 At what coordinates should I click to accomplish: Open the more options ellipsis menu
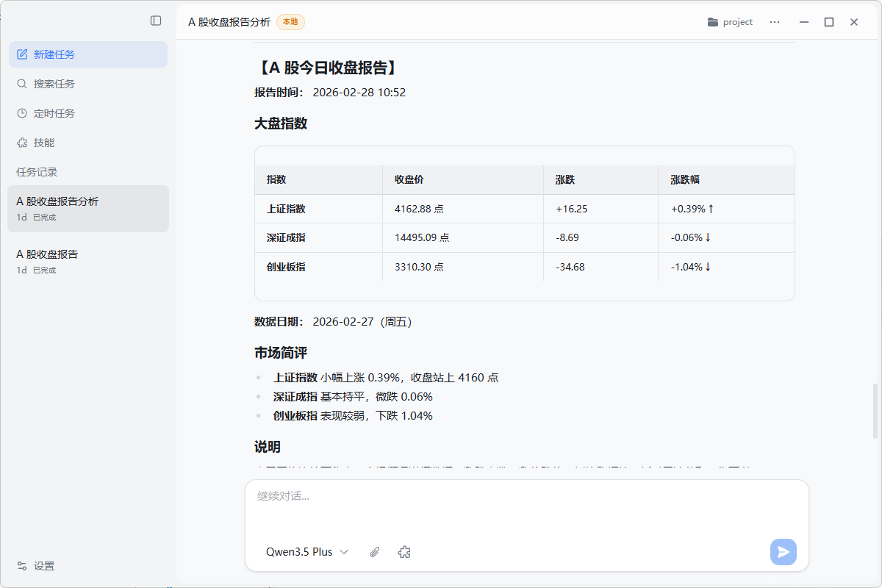tap(775, 22)
